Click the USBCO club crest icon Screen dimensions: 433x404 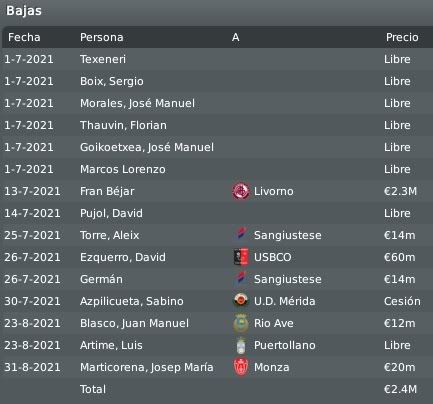241,257
